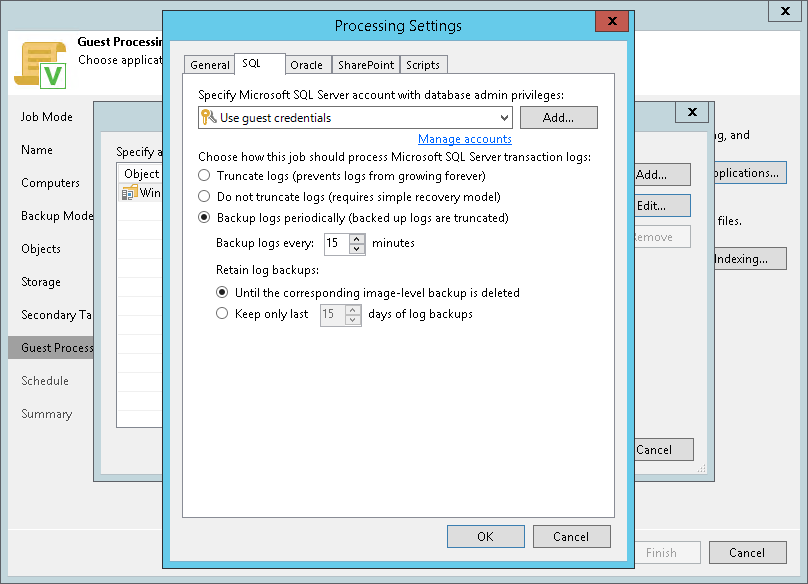
Task: Go to the Objects wizard step
Action: coord(41,249)
